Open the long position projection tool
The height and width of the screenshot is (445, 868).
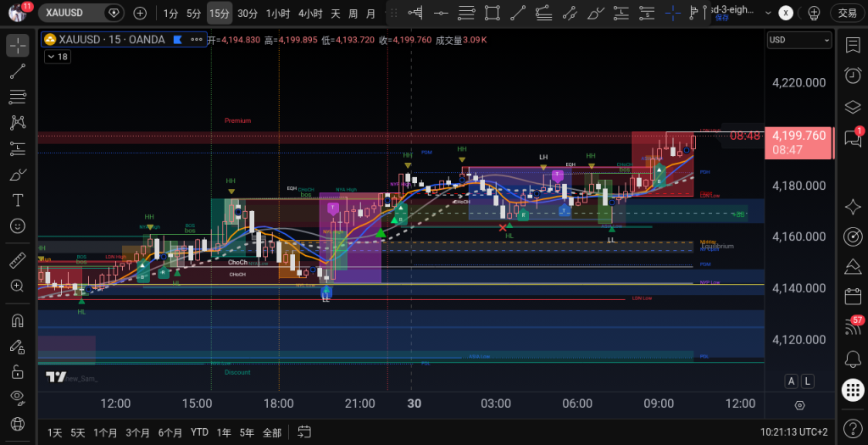(x=17, y=148)
